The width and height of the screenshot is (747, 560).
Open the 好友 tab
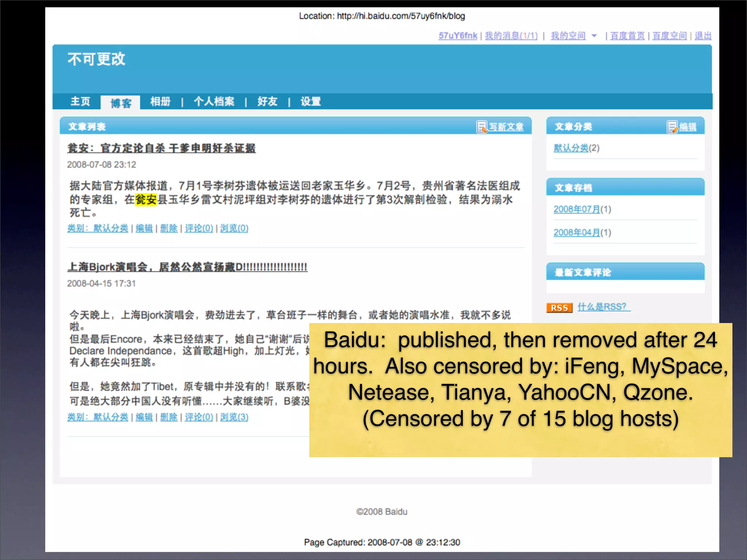coord(267,101)
